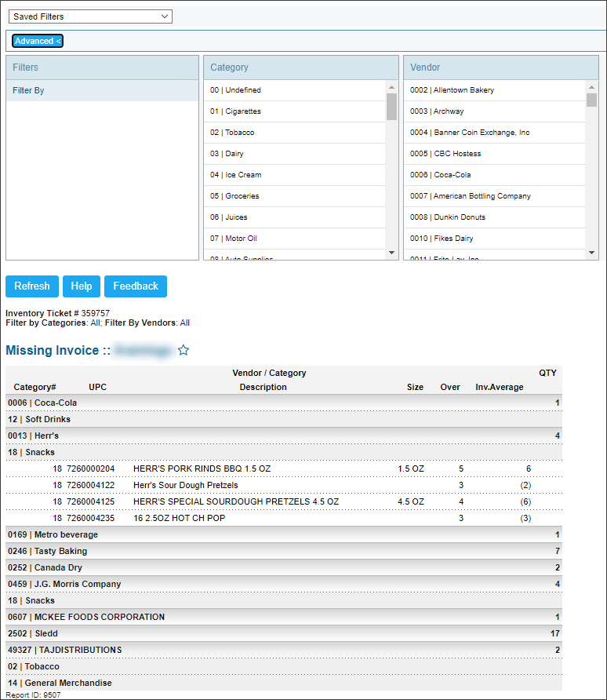This screenshot has width=607, height=700.
Task: Open the Help button
Action: tap(82, 286)
